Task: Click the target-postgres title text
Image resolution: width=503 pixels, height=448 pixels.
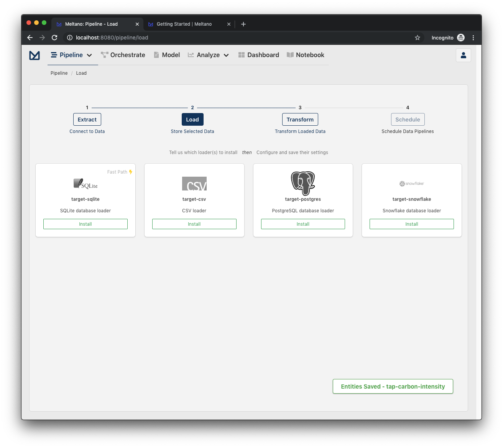Action: [x=303, y=199]
